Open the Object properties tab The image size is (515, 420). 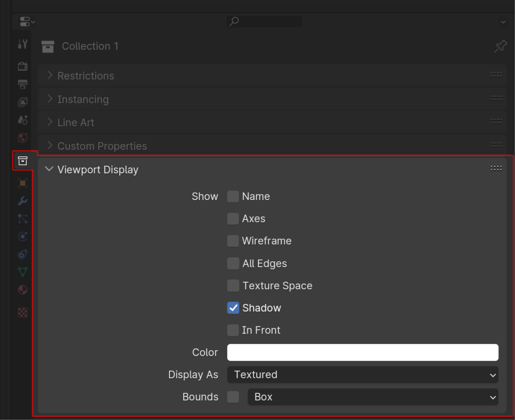(22, 183)
